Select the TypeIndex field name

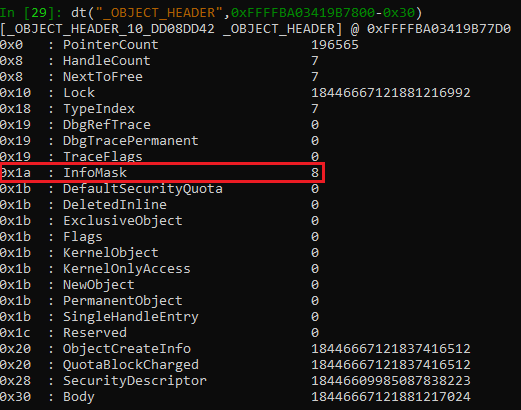pyautogui.click(x=99, y=109)
